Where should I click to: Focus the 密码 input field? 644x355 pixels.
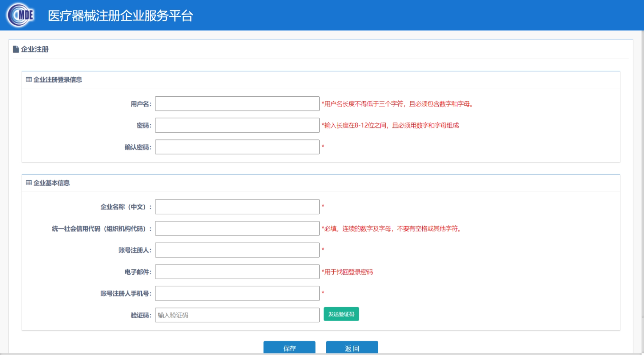(237, 125)
